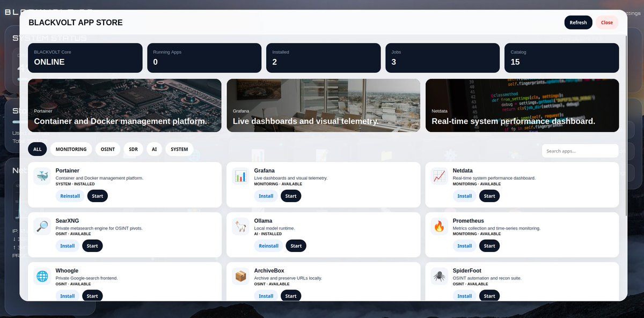Filter apps by MONITORING category
Image resolution: width=644 pixels, height=318 pixels.
(71, 149)
